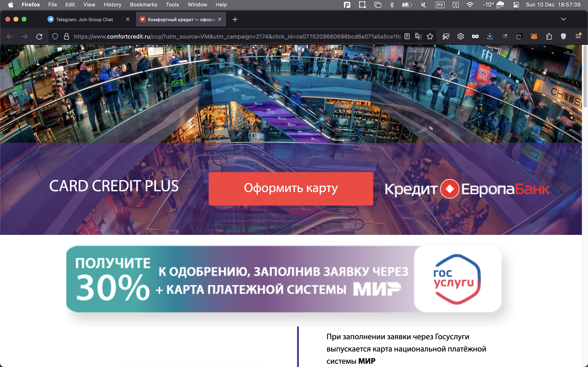Viewport: 588px width, 367px height.
Task: Open the РУ input language menu
Action: pos(440,5)
